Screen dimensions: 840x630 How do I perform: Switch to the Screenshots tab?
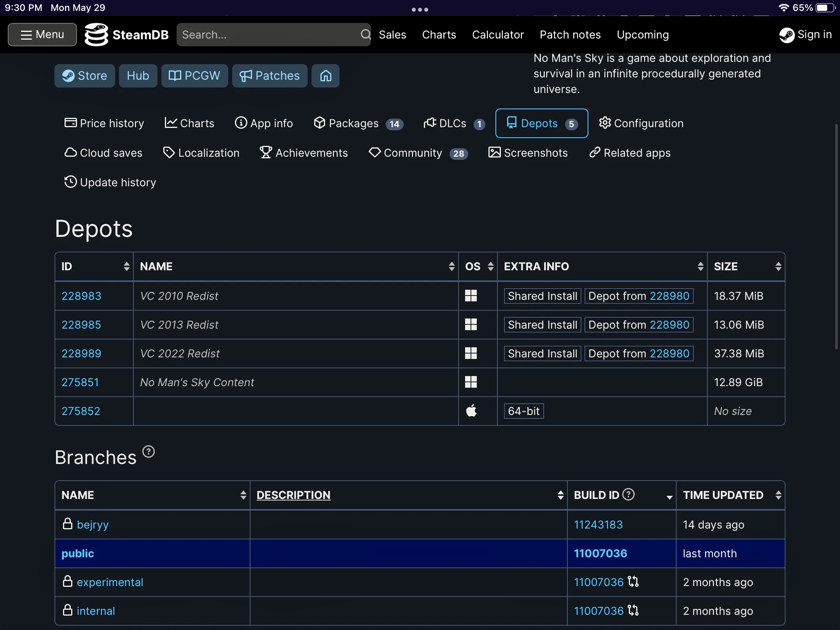tap(528, 153)
